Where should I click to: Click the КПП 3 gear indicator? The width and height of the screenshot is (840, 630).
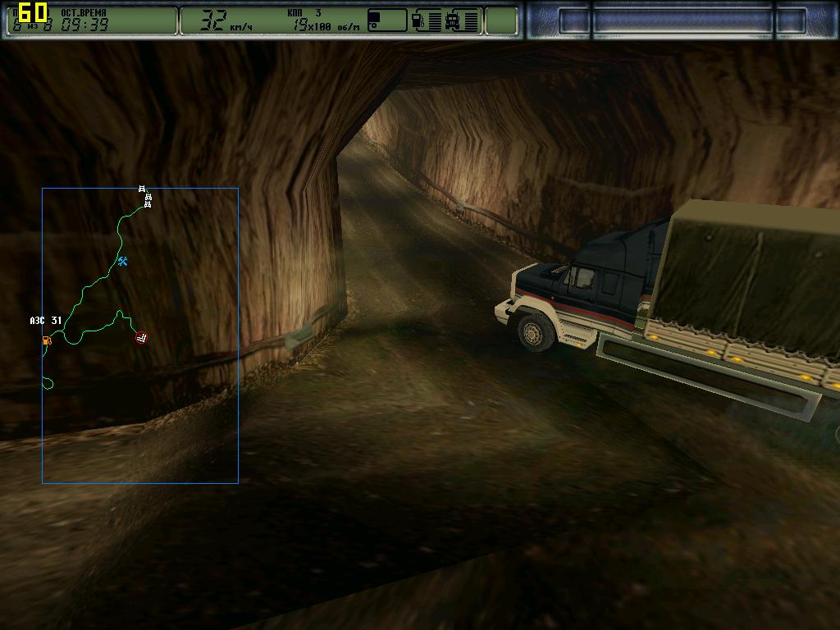[x=304, y=13]
